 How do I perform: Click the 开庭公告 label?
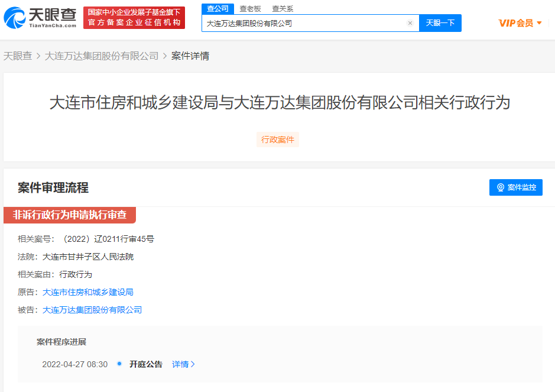click(146, 364)
